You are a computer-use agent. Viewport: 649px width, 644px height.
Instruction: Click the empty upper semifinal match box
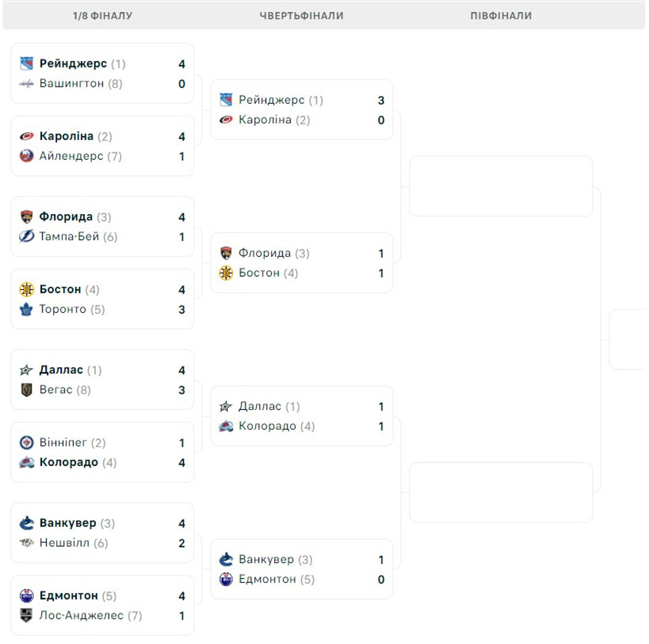tap(501, 186)
